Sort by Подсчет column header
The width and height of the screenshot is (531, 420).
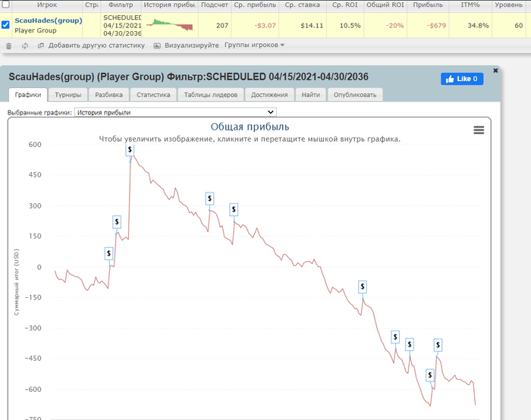click(215, 5)
